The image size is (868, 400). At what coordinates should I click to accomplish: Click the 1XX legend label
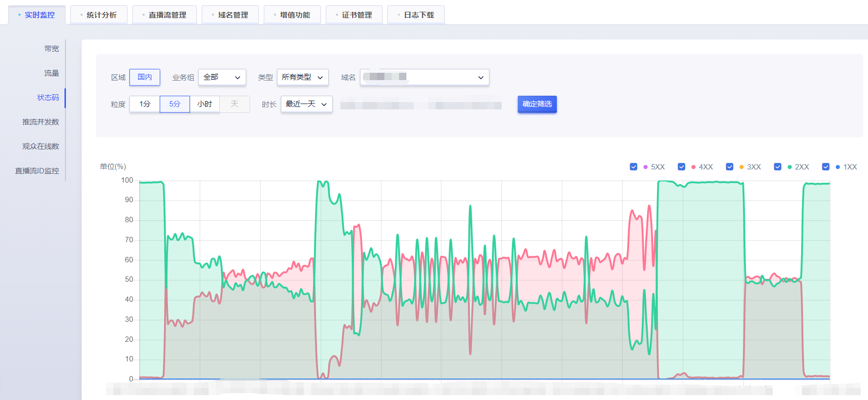[850, 167]
